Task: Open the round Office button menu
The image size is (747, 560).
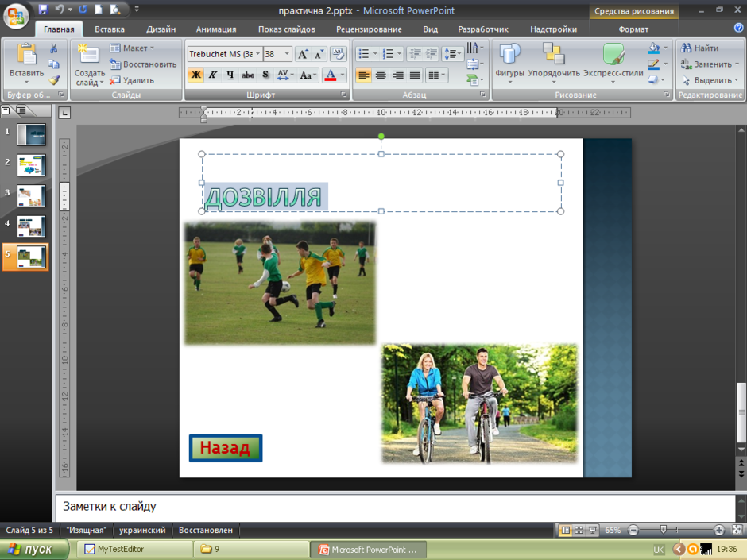Action: pyautogui.click(x=16, y=16)
